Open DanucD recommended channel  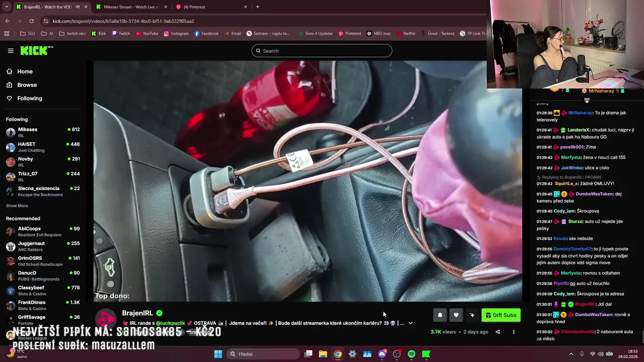(x=43, y=276)
